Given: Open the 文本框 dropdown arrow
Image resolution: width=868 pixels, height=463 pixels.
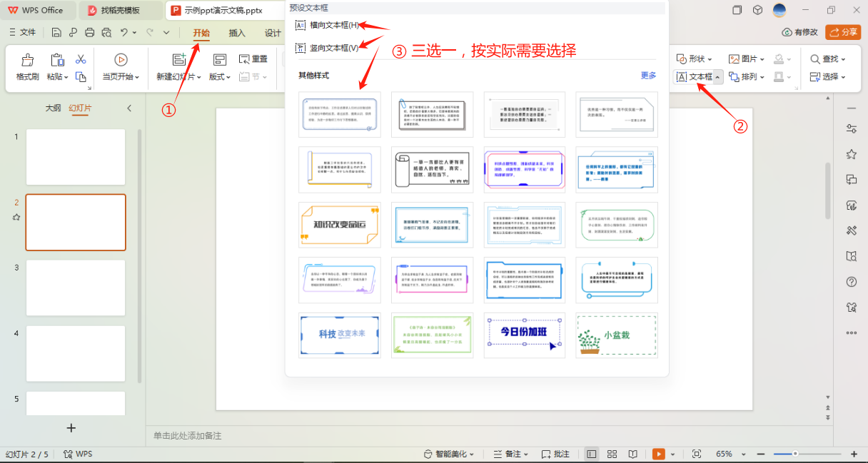Looking at the screenshot, I should tap(719, 77).
